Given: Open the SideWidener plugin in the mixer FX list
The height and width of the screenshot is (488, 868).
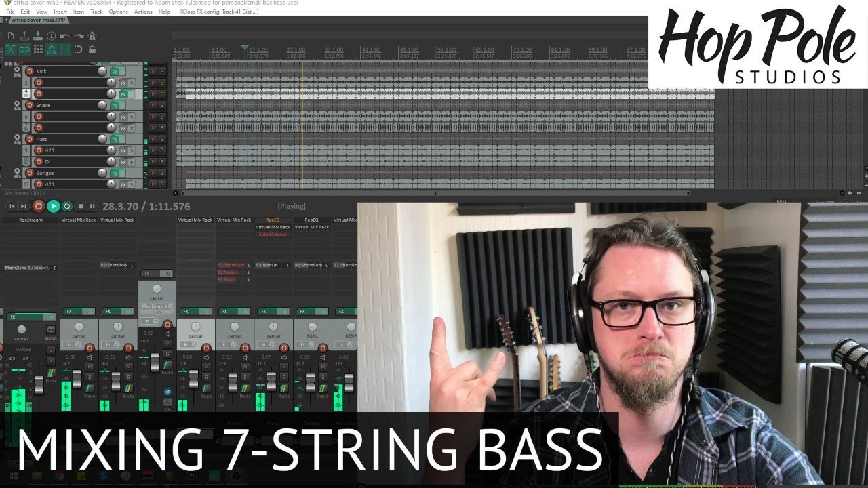Looking at the screenshot, I should (x=273, y=234).
